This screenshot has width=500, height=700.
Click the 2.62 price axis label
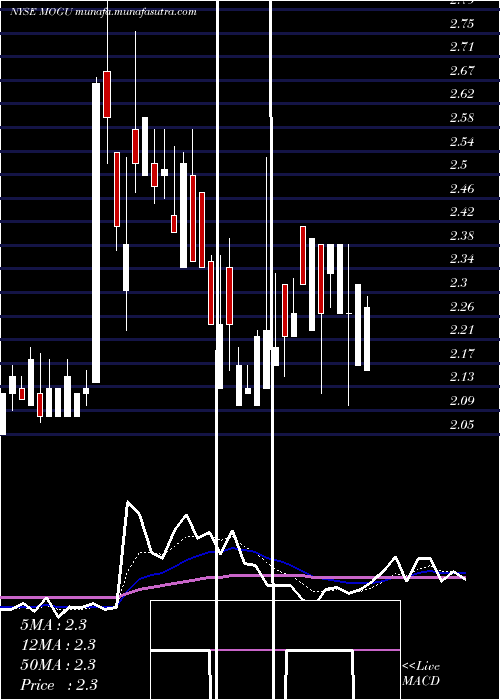462,94
